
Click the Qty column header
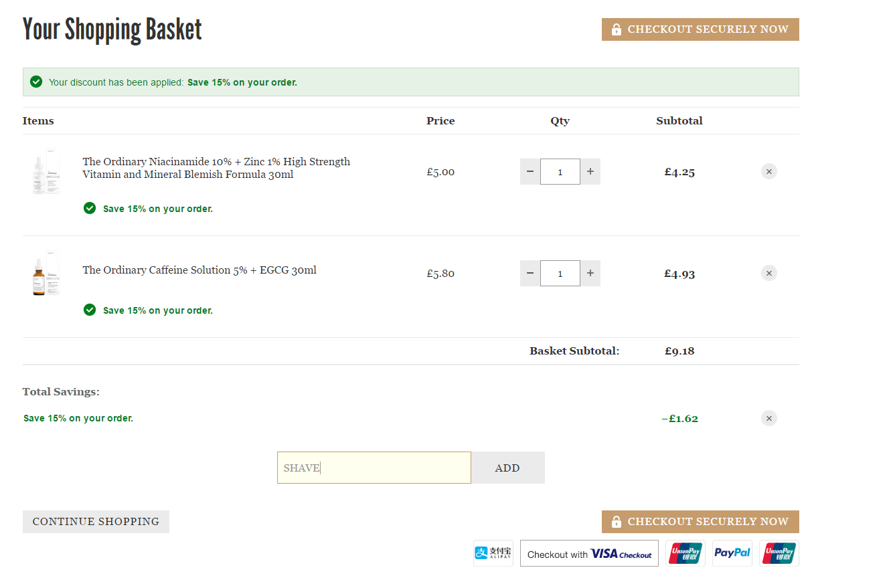560,121
